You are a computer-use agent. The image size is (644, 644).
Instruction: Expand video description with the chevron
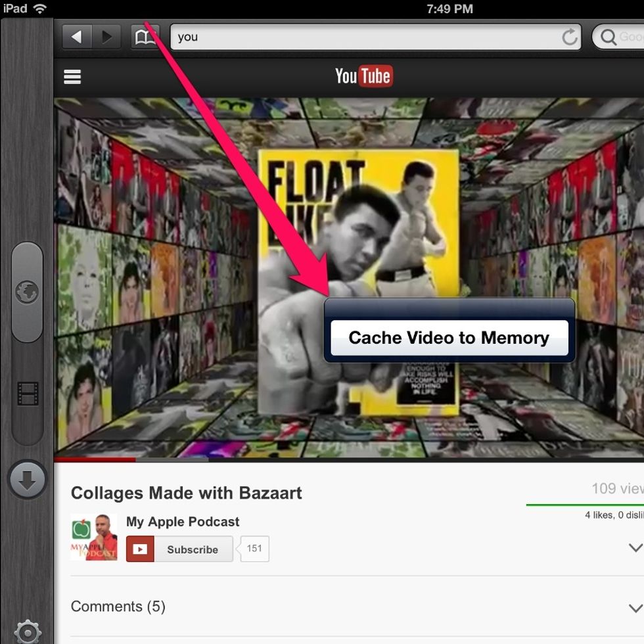635,547
